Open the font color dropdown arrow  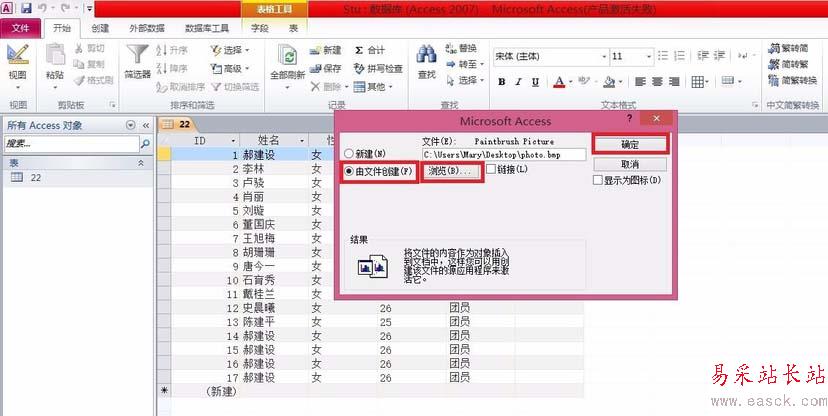(x=570, y=82)
